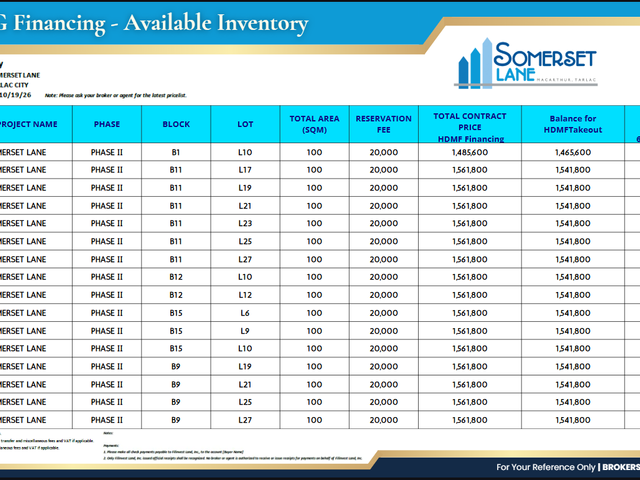640x480 pixels.
Task: Click the note about asking your broker for the pricelist
Action: pos(116,96)
